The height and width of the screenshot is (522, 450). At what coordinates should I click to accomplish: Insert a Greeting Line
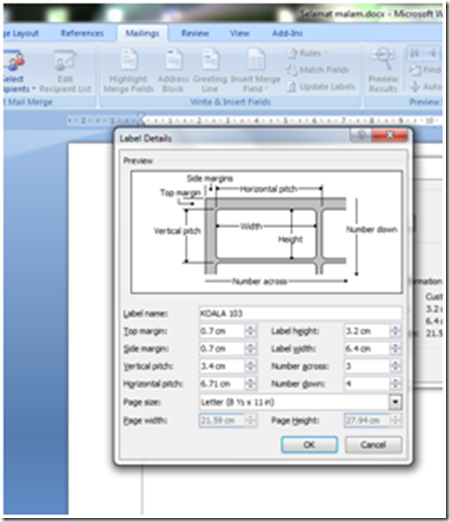click(x=210, y=70)
